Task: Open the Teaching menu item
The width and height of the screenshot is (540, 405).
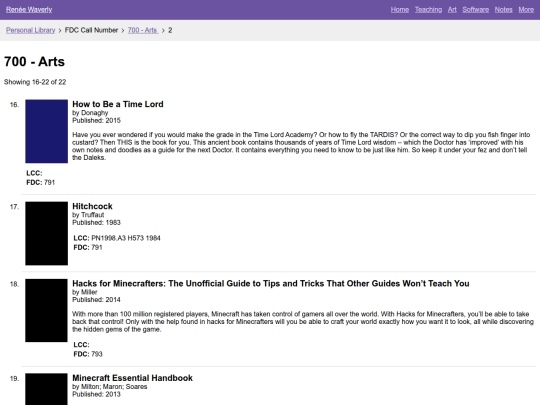Action: pos(428,10)
